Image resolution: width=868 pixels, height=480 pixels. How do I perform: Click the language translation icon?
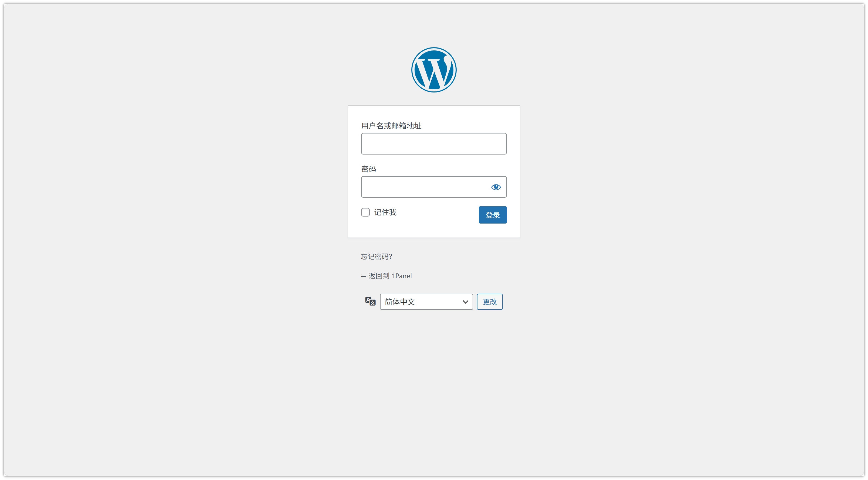tap(370, 301)
